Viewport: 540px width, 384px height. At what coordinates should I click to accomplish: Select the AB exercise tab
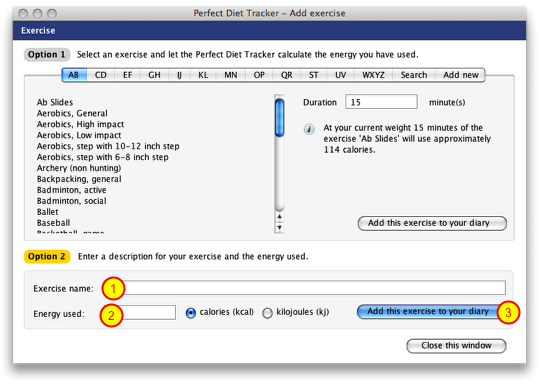click(x=74, y=75)
